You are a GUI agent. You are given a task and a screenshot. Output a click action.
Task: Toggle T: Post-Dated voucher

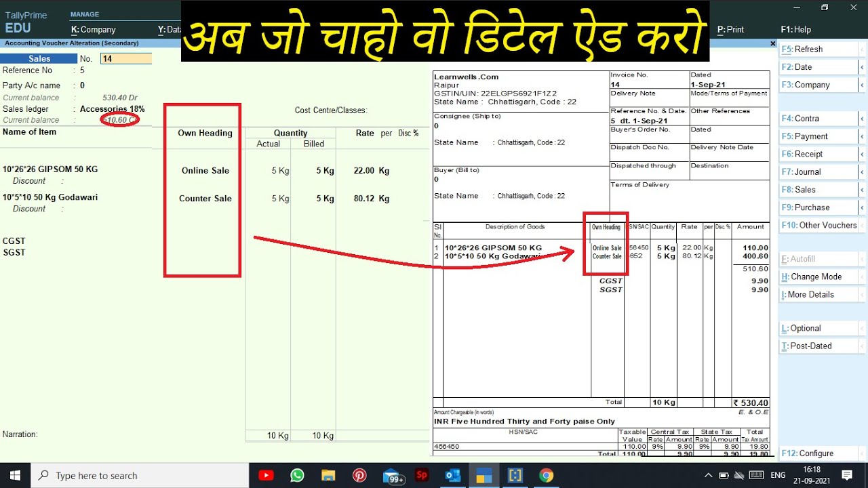coord(818,346)
